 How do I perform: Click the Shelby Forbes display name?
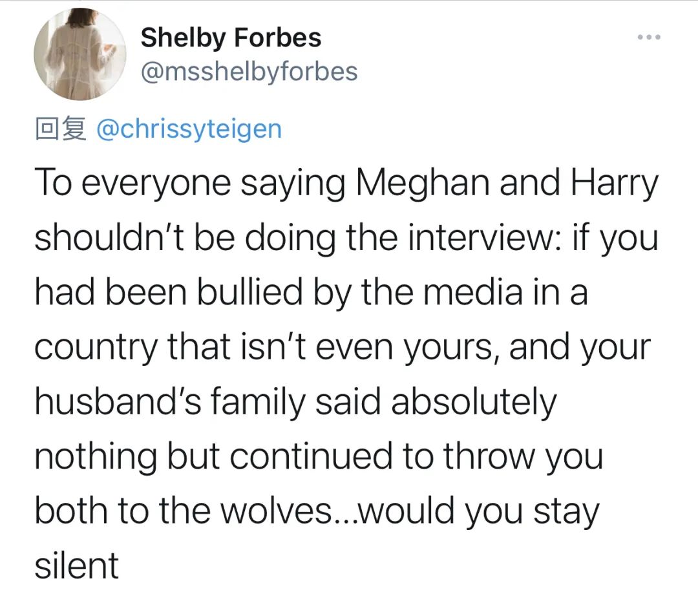click(231, 37)
